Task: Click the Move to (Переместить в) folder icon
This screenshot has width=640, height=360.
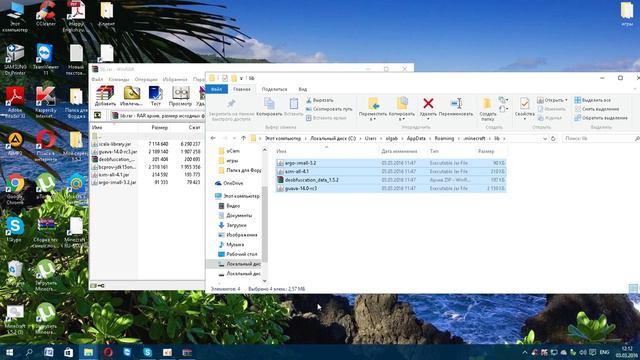Action: [373, 103]
